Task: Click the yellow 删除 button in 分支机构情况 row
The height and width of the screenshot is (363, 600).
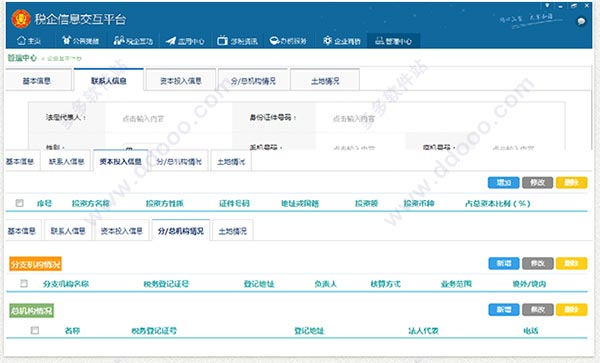Action: (x=571, y=263)
